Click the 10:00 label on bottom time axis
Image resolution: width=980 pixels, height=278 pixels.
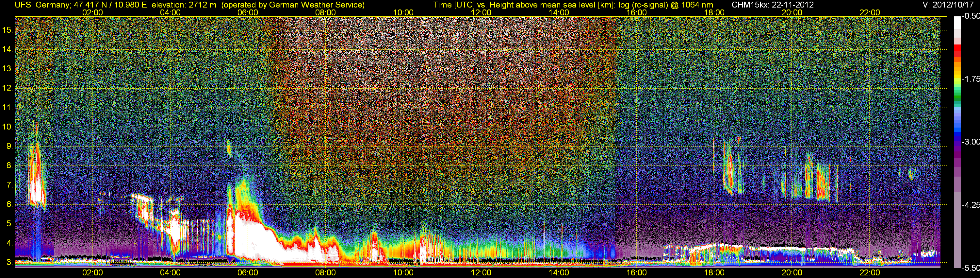pos(403,273)
